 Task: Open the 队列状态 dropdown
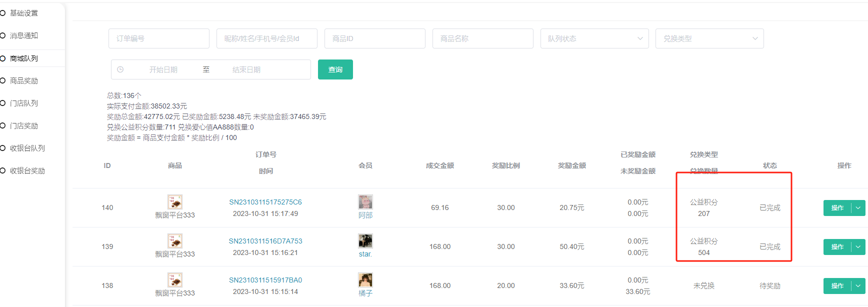pyautogui.click(x=594, y=38)
